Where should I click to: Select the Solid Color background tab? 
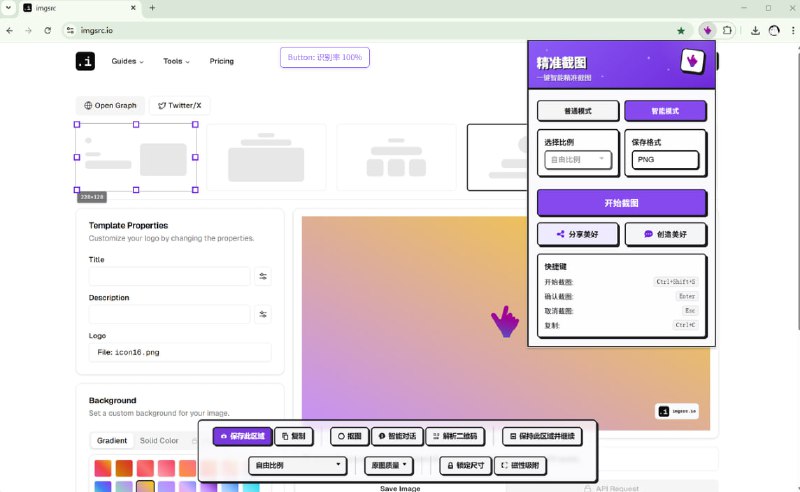159,440
